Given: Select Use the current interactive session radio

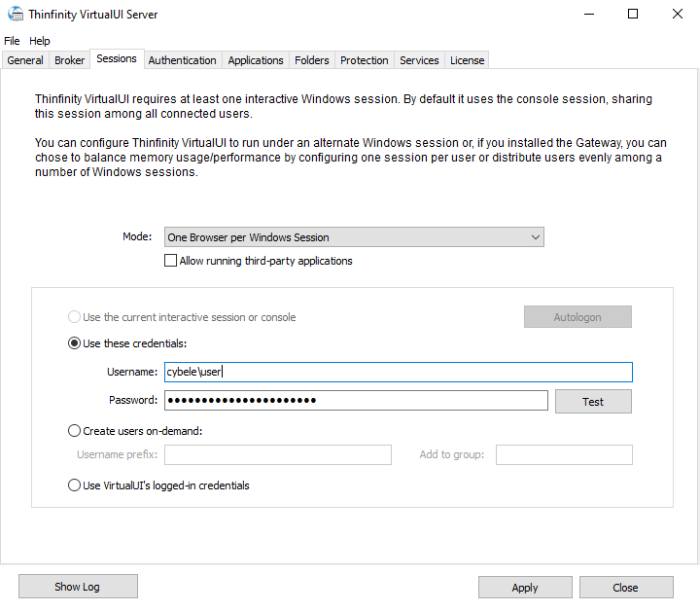Looking at the screenshot, I should pyautogui.click(x=74, y=317).
